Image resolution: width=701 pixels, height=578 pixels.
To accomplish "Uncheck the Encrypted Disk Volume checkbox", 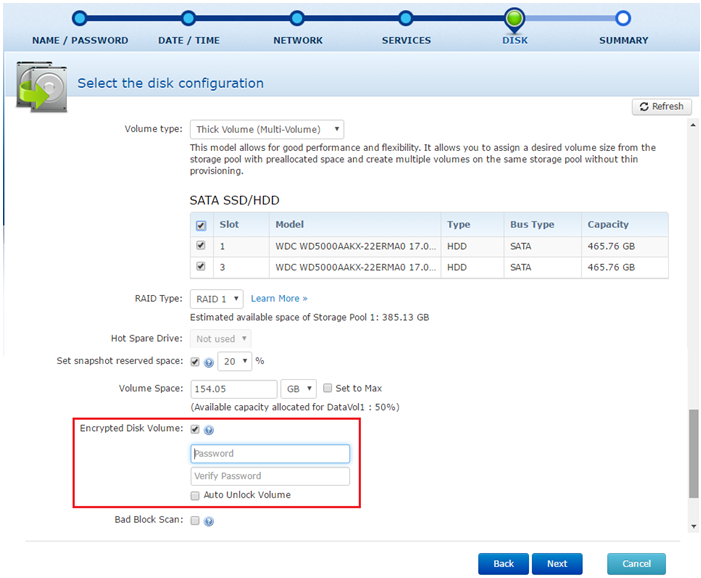I will pos(195,429).
